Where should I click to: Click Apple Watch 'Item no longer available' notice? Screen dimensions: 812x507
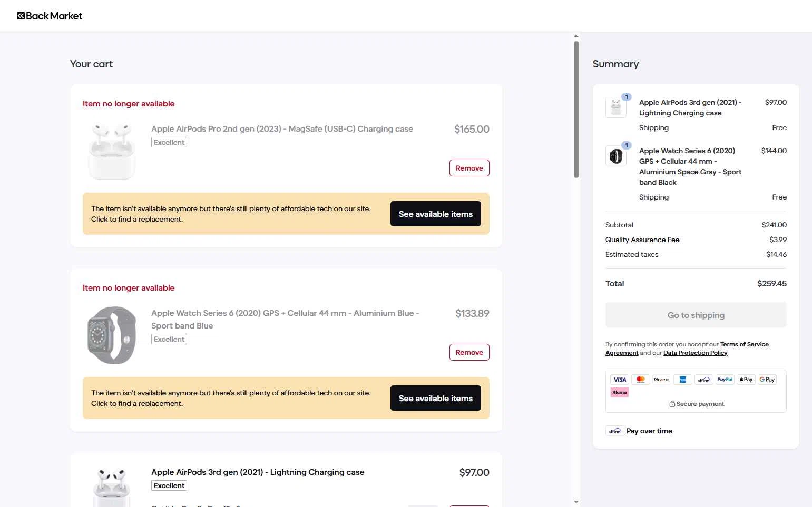(129, 288)
